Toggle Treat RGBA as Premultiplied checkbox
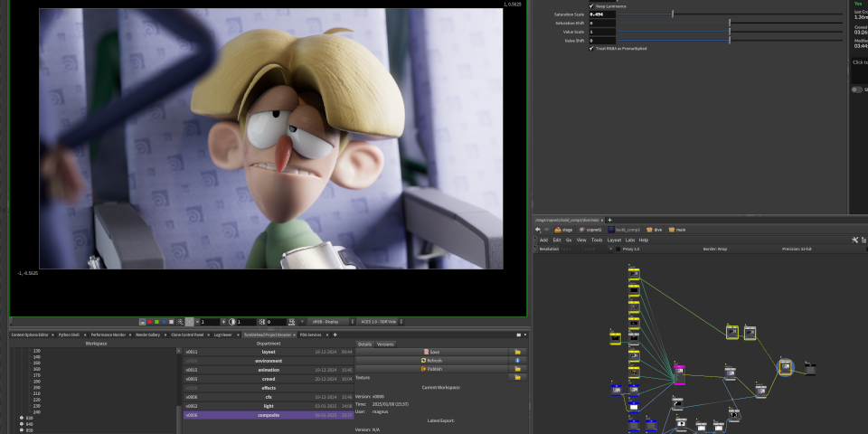This screenshot has height=434, width=868. tap(591, 48)
